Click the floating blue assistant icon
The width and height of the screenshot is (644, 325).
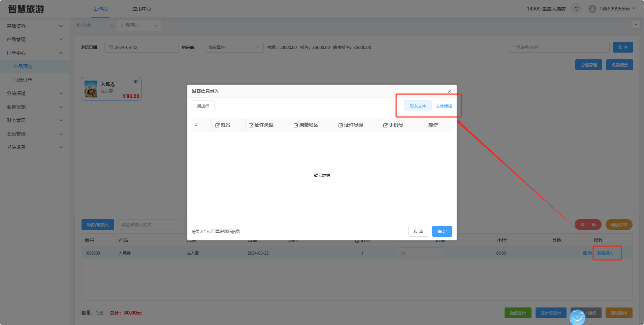(x=577, y=317)
